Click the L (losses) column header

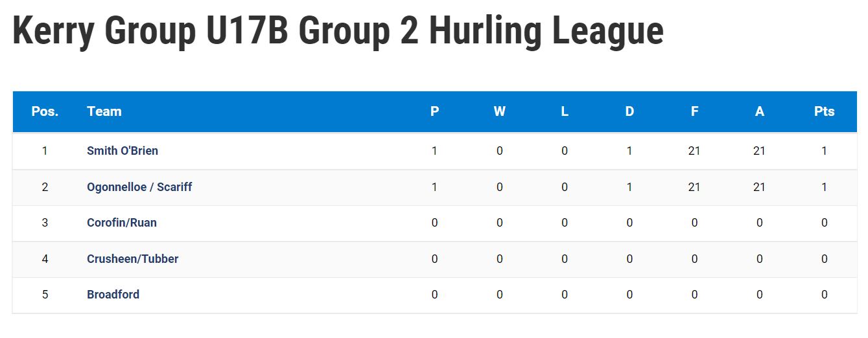click(565, 111)
